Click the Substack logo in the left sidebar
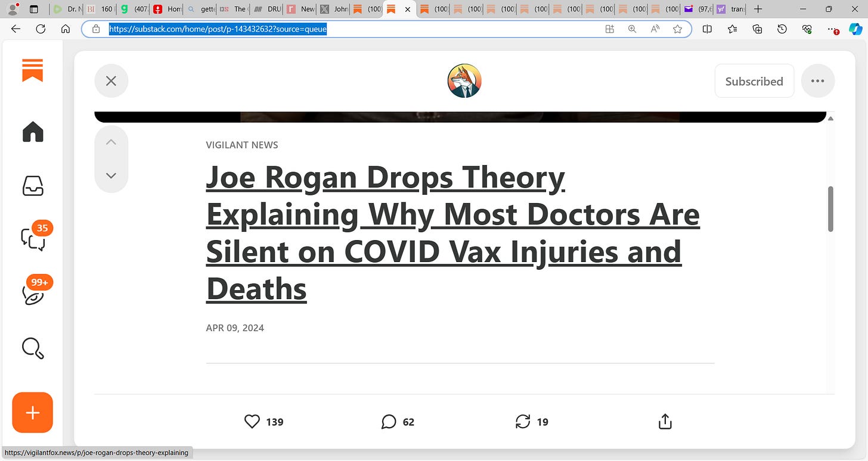This screenshot has width=868, height=461. (x=33, y=70)
